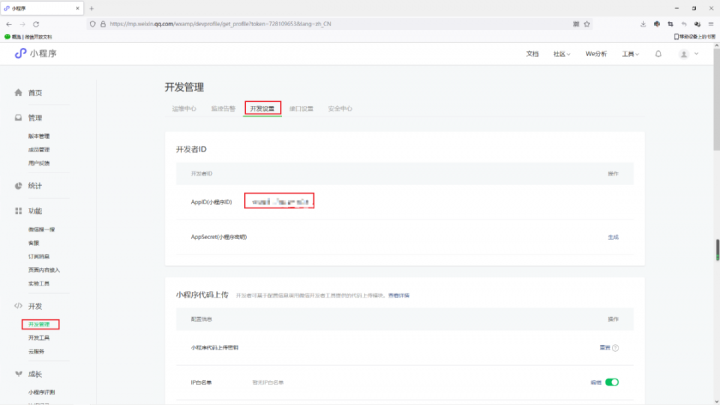Toggle the IP白名单 switch off

coord(612,382)
